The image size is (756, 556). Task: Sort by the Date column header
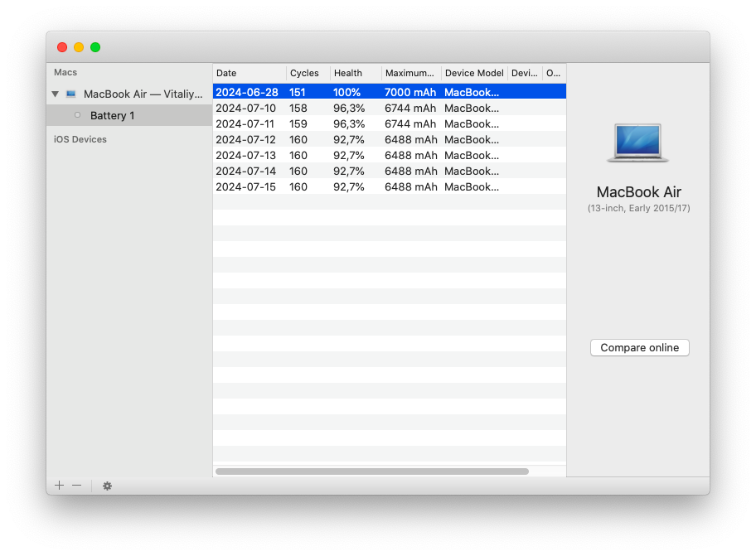pos(250,73)
